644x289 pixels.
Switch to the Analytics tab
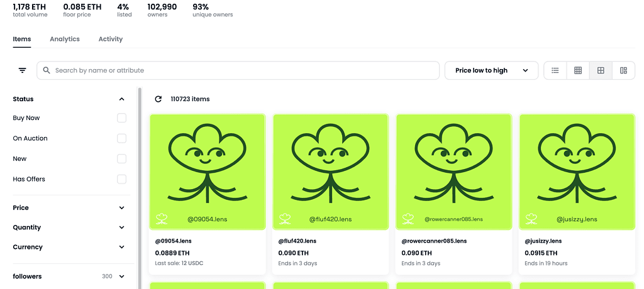65,39
